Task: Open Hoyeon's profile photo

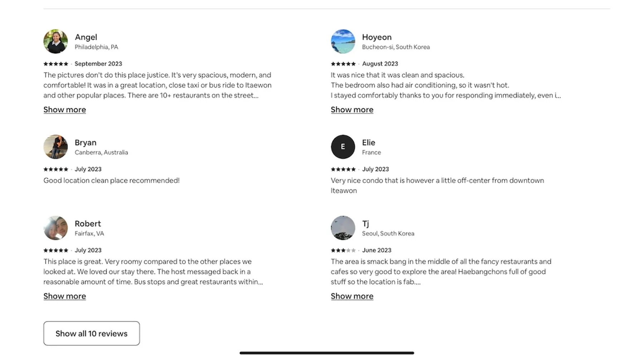Action: click(343, 42)
